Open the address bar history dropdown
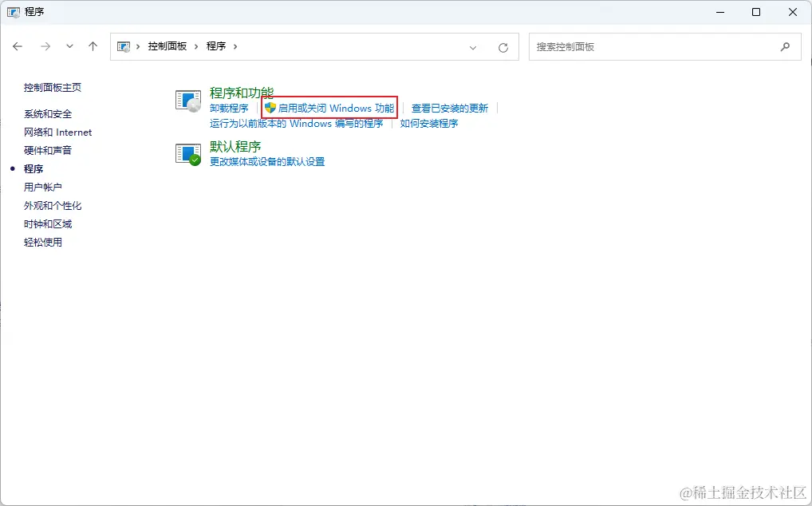This screenshot has width=812, height=506. (x=473, y=48)
